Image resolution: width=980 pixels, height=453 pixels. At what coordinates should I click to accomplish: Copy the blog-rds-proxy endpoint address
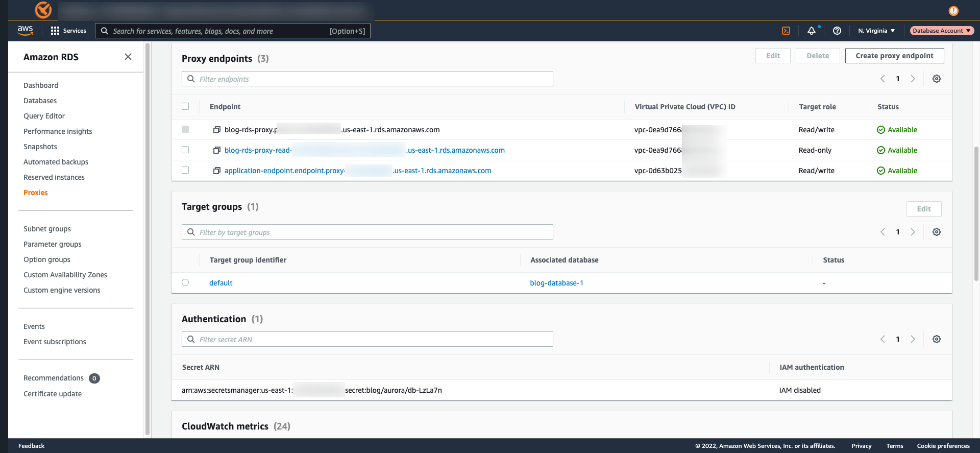click(x=217, y=130)
